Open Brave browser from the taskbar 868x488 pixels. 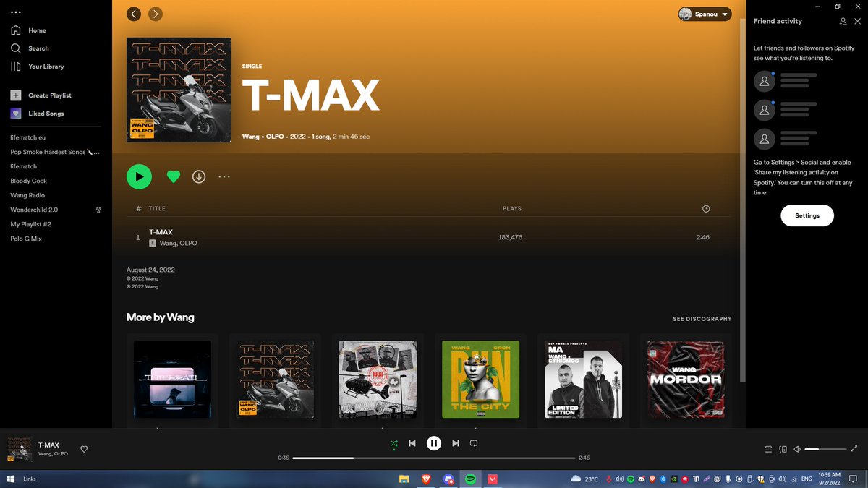pyautogui.click(x=426, y=479)
